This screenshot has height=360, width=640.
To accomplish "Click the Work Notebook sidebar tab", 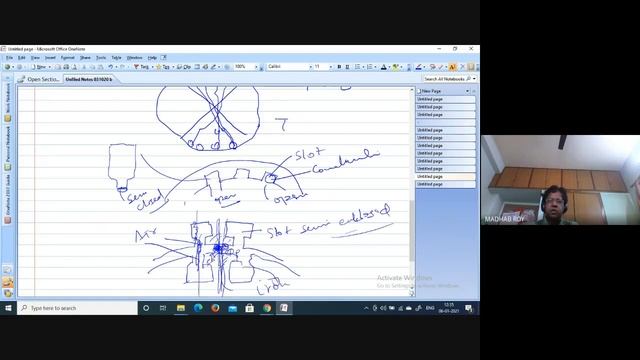I will click(8, 102).
